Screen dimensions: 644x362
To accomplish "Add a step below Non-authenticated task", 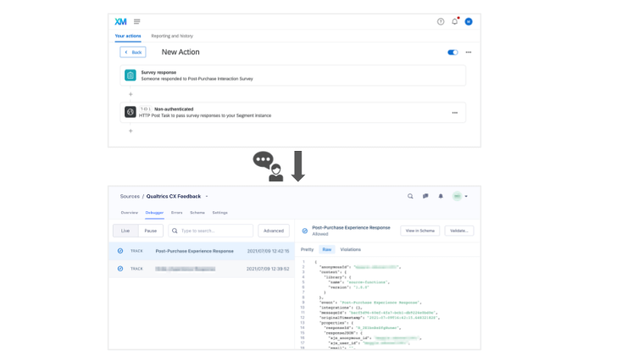I will (x=130, y=131).
